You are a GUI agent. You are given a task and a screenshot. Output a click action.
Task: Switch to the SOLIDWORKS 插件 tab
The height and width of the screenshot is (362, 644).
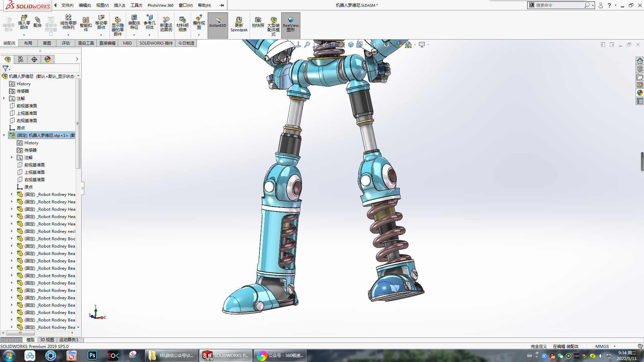coord(156,43)
